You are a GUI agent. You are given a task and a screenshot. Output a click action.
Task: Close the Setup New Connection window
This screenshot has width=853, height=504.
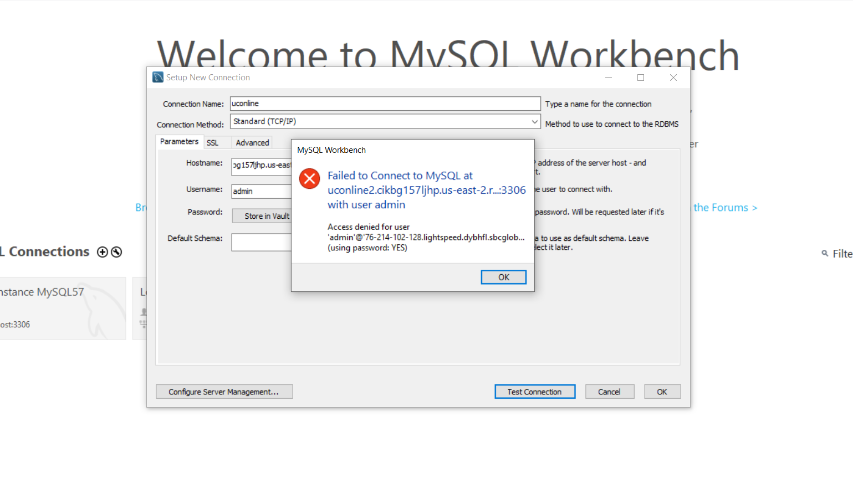click(673, 78)
